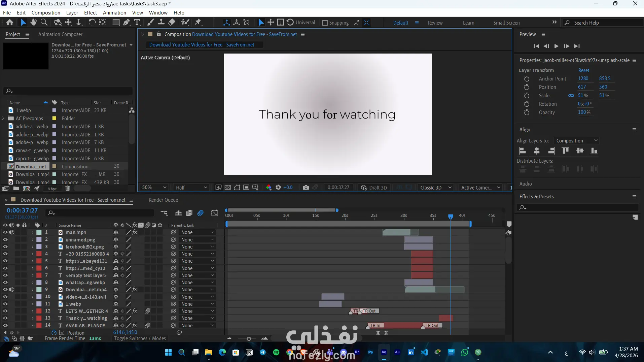Screen dimensions: 644x362
Task: Play the composition preview
Action: (557, 46)
